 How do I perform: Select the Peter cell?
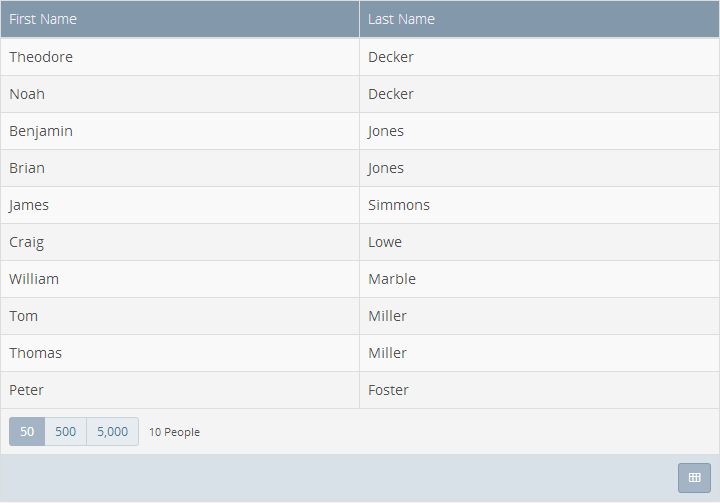click(180, 390)
